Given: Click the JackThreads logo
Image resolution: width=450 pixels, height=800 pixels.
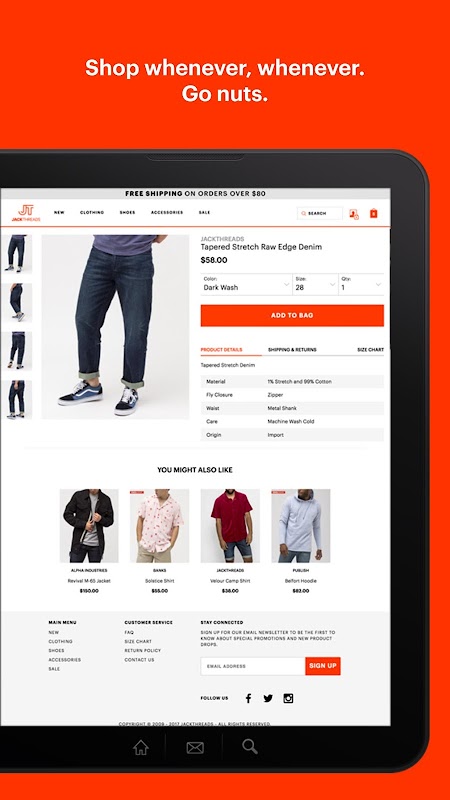Looking at the screenshot, I should click(x=26, y=213).
